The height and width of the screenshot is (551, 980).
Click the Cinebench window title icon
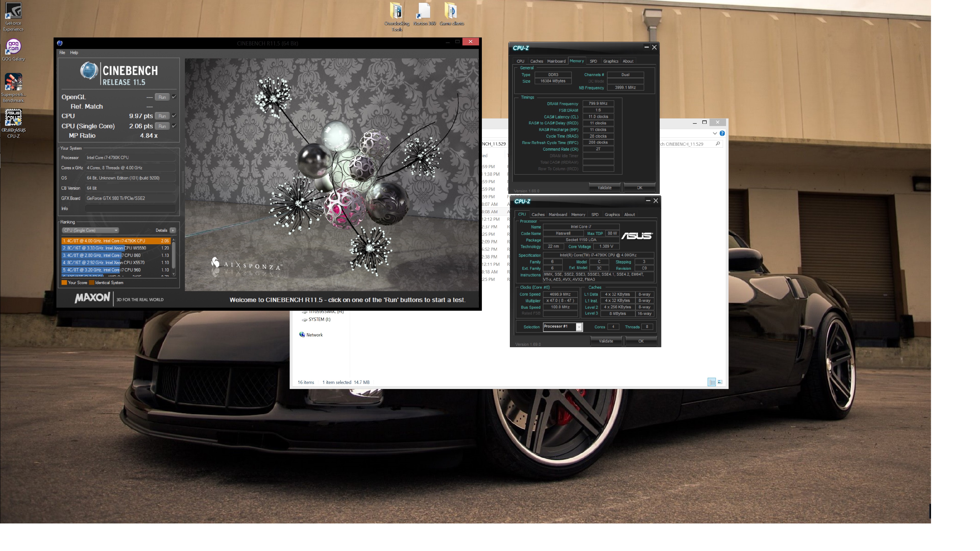coord(60,43)
